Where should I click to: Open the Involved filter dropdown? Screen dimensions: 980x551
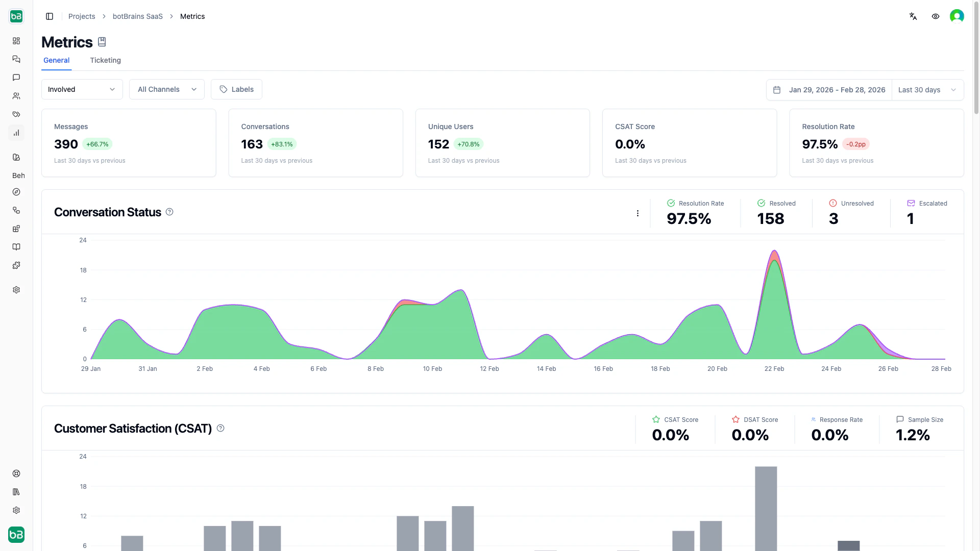pyautogui.click(x=82, y=89)
